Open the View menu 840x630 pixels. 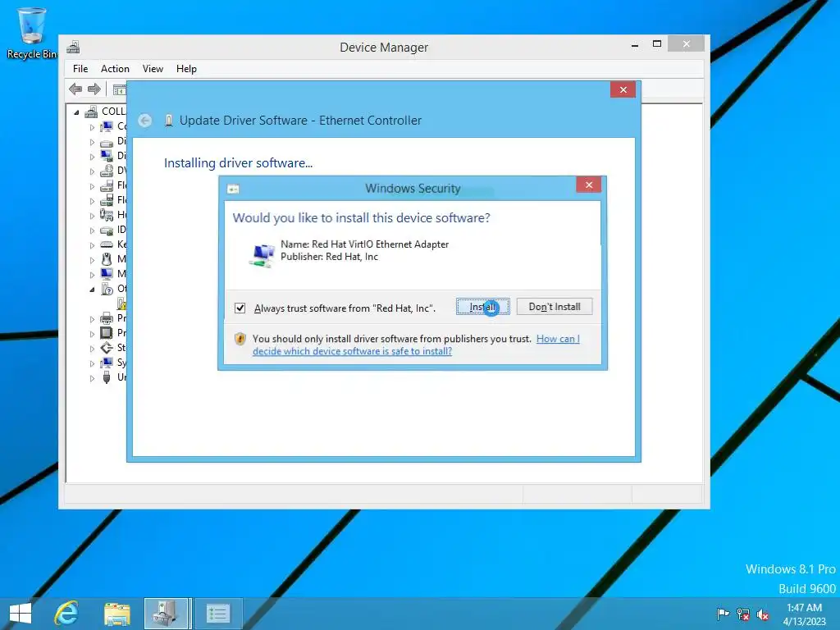coord(153,69)
